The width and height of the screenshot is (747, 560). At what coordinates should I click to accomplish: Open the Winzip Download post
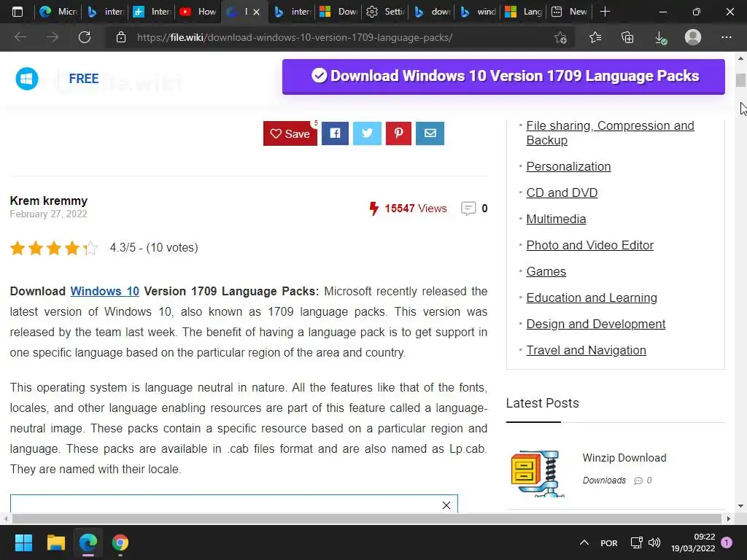click(x=624, y=458)
